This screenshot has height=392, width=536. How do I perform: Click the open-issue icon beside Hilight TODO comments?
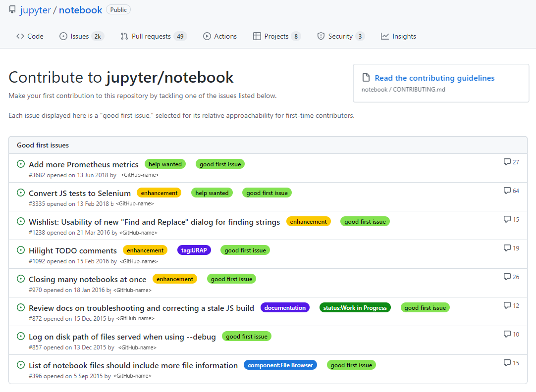tap(20, 249)
